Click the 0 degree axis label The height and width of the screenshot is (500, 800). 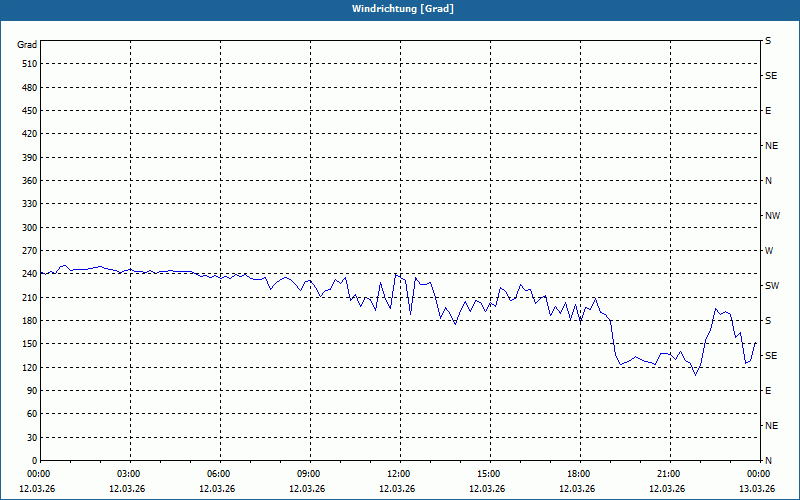tap(34, 461)
